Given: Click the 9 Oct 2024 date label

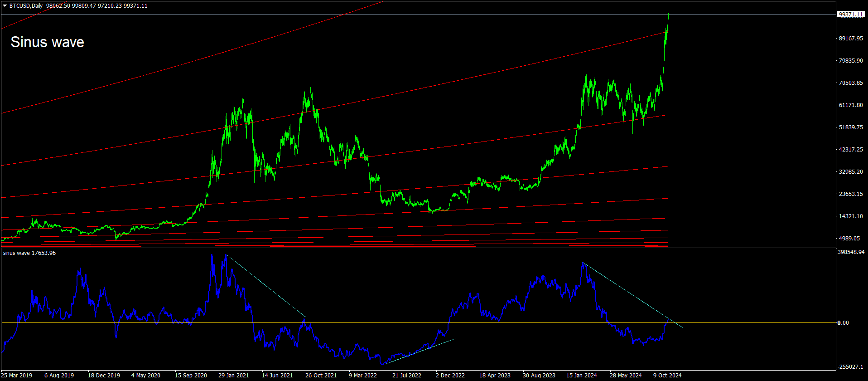Looking at the screenshot, I should pos(667,376).
